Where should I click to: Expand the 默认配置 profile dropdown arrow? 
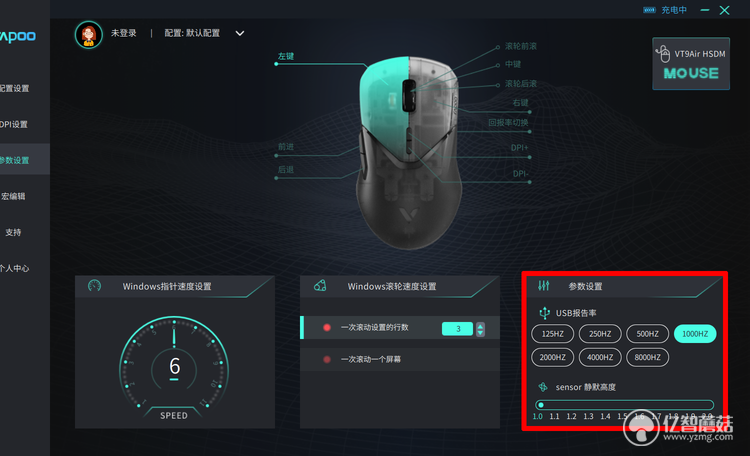tap(240, 33)
